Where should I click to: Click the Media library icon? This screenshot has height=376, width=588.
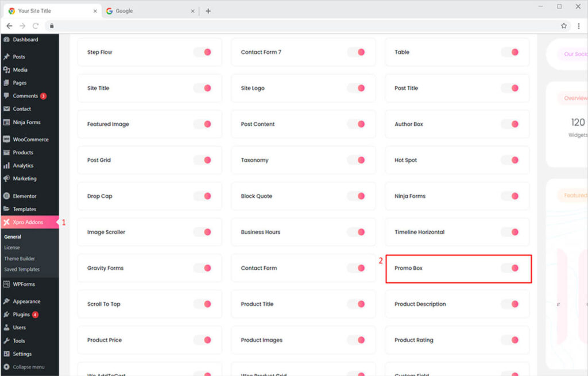click(6, 70)
